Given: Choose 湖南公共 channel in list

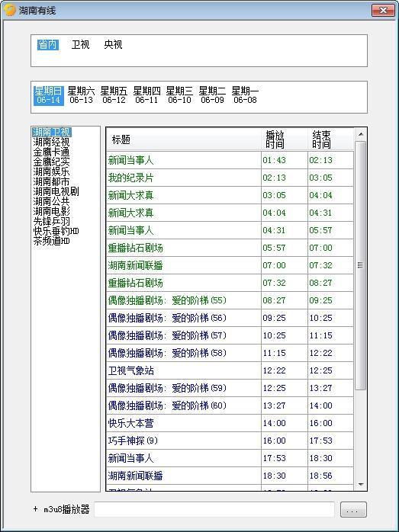Looking at the screenshot, I should pos(51,201).
